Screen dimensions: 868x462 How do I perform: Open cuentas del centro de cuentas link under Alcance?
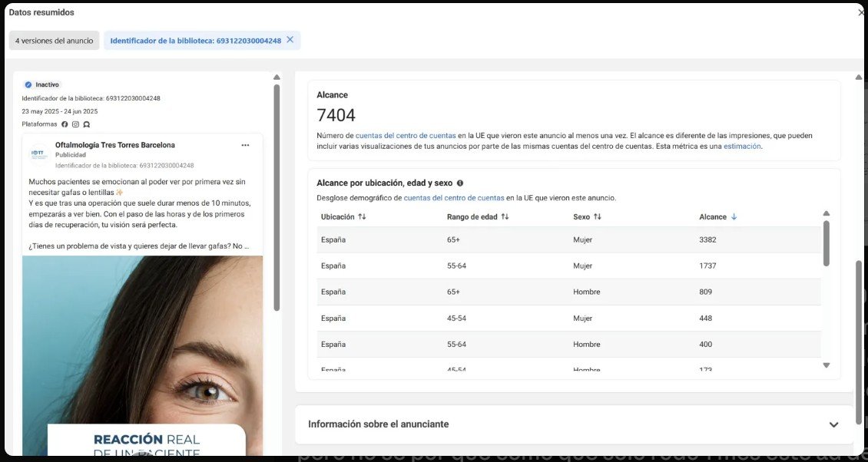[406, 136]
